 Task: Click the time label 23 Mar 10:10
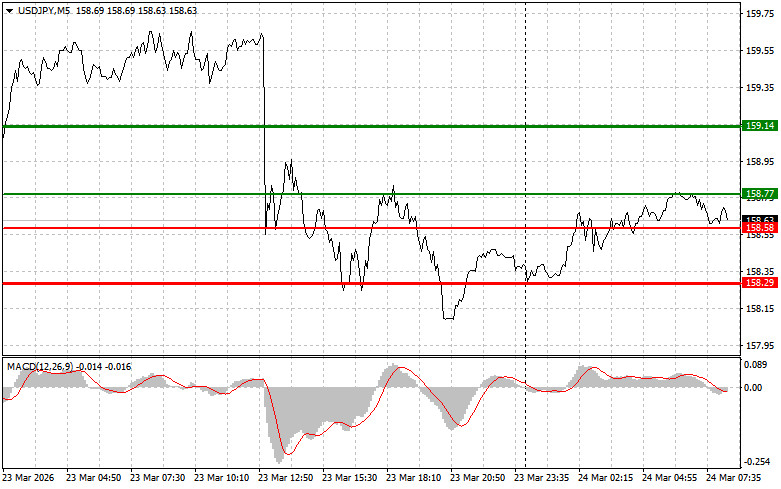point(222,478)
